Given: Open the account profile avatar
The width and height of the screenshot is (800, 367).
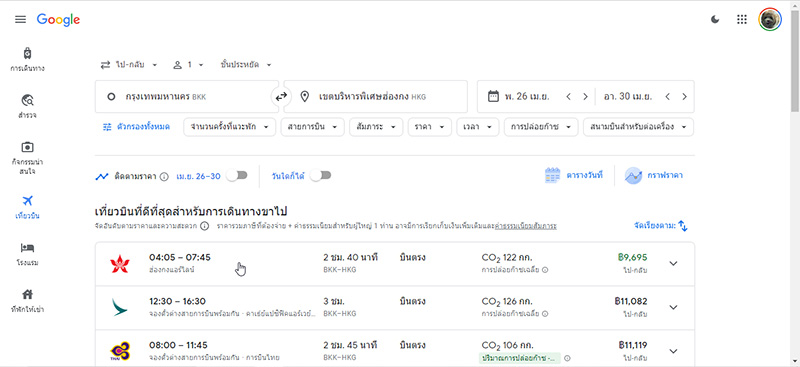Looking at the screenshot, I should (x=770, y=20).
